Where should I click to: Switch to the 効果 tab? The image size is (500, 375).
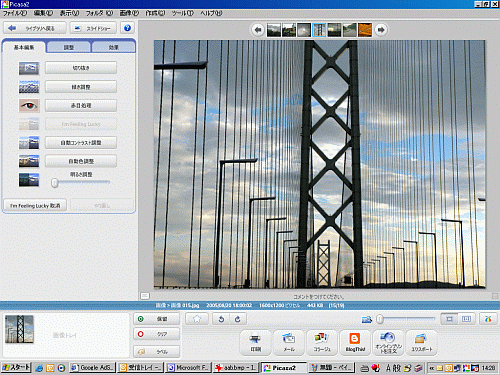[113, 48]
